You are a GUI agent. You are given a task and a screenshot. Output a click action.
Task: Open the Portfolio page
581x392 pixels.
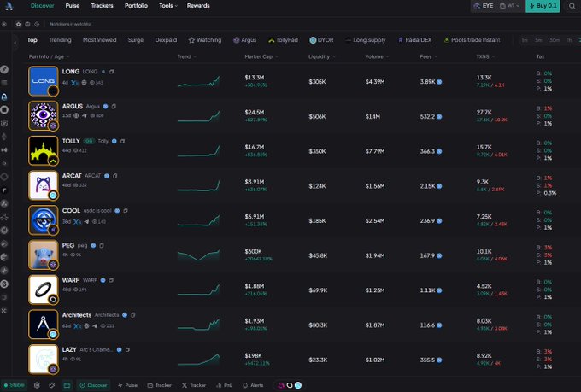pyautogui.click(x=136, y=6)
